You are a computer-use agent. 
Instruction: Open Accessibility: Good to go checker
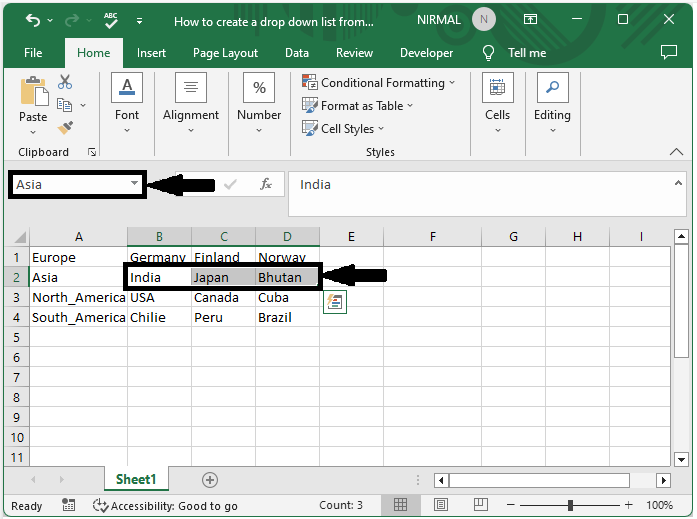click(165, 506)
